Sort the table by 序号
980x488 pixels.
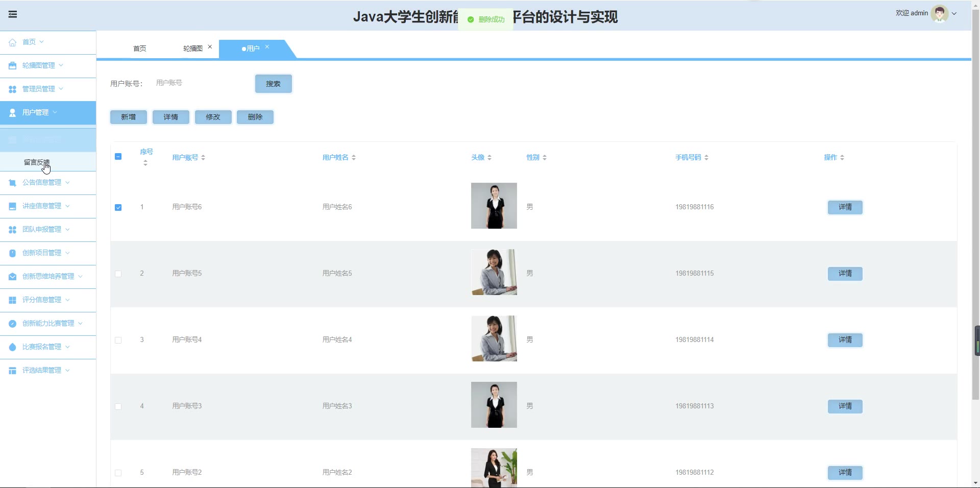point(145,163)
